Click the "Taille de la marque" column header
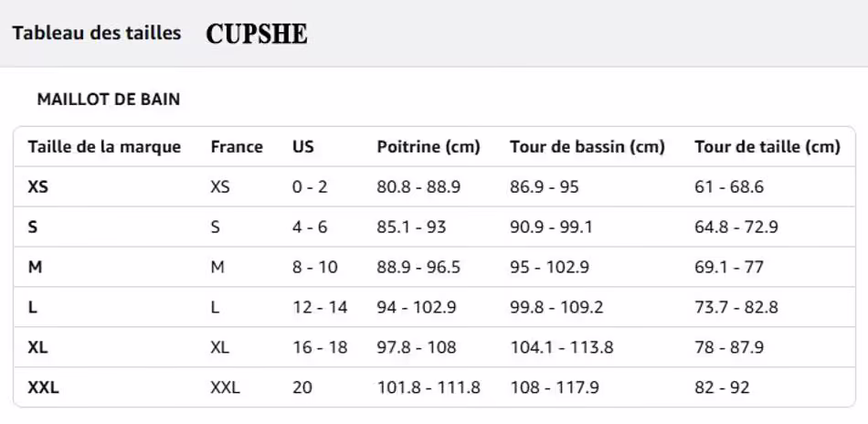The width and height of the screenshot is (868, 424). [x=104, y=146]
